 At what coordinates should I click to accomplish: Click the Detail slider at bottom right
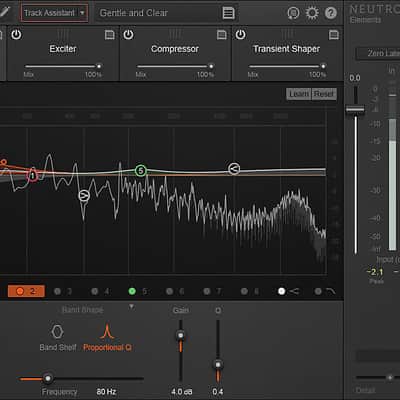[x=390, y=377]
